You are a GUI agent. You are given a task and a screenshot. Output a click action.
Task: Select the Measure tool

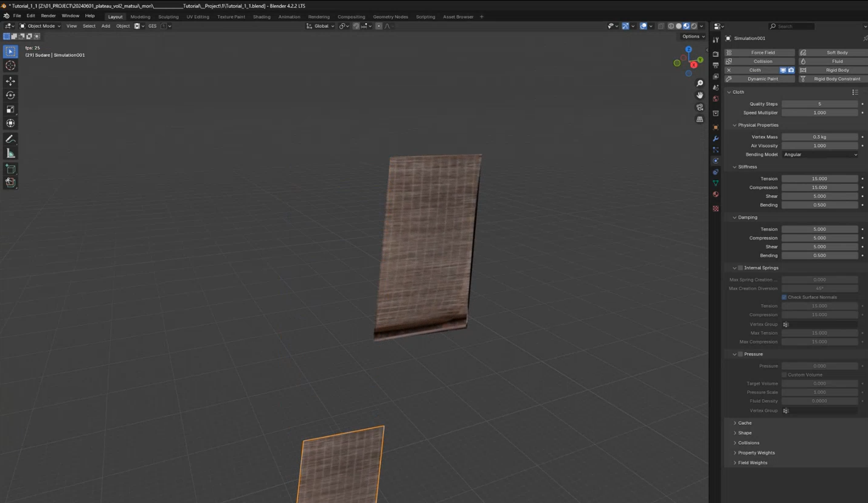pos(10,153)
